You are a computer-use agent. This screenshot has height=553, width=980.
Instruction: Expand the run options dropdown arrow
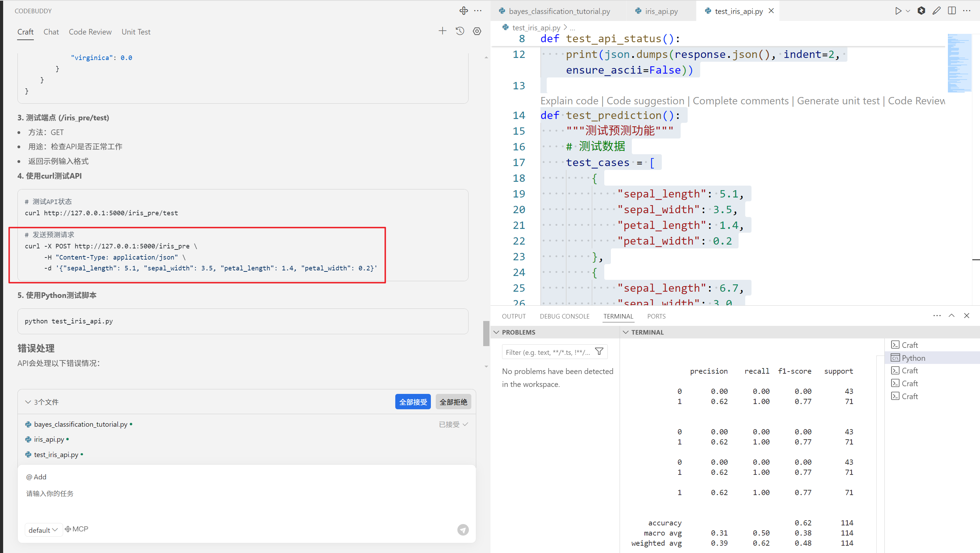[x=908, y=11]
